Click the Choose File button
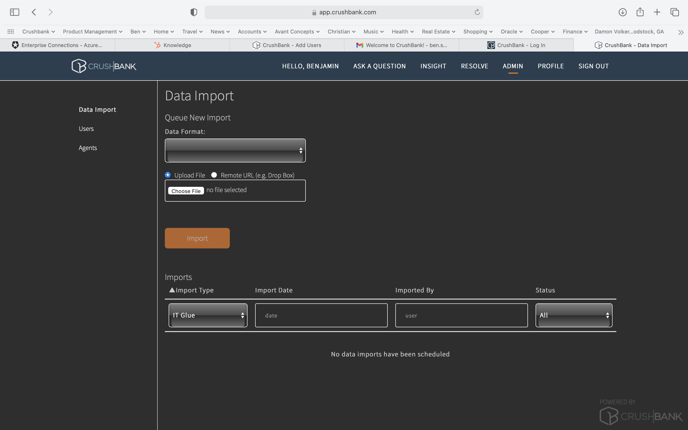This screenshot has height=430, width=688. (x=186, y=191)
